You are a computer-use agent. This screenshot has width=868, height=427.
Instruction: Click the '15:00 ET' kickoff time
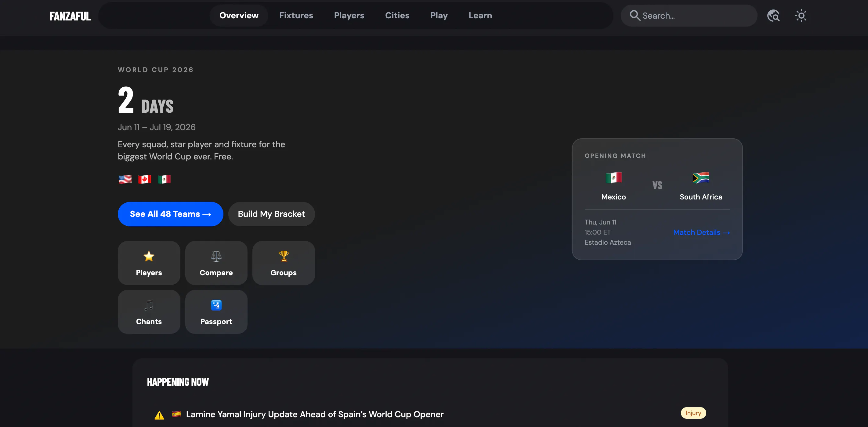pyautogui.click(x=597, y=232)
